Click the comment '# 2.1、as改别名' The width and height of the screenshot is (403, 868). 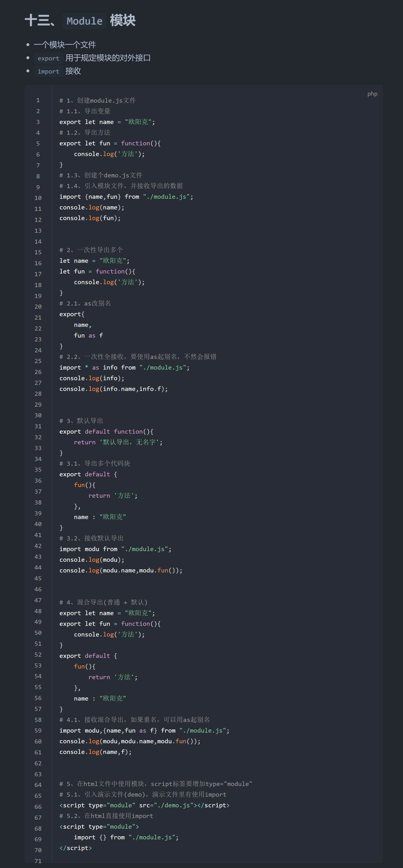click(85, 303)
